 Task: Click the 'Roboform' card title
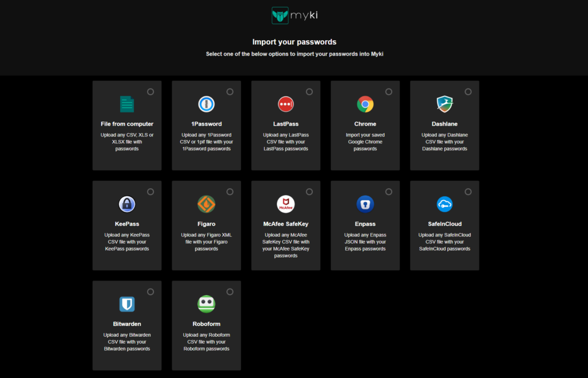click(206, 324)
